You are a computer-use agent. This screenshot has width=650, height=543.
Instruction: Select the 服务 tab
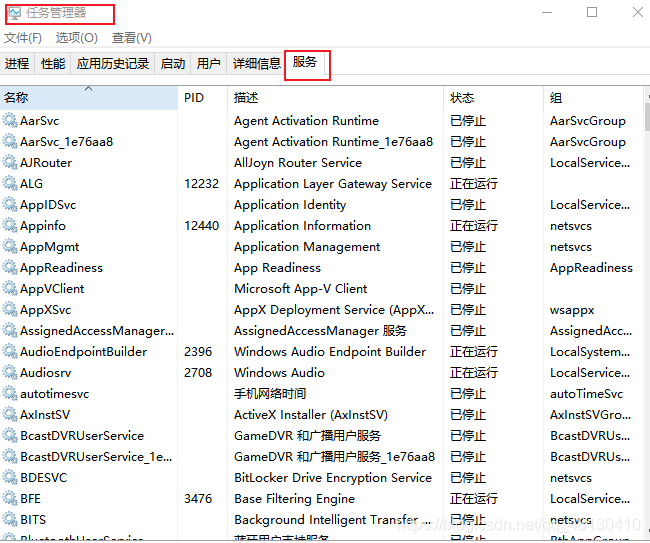[305, 62]
